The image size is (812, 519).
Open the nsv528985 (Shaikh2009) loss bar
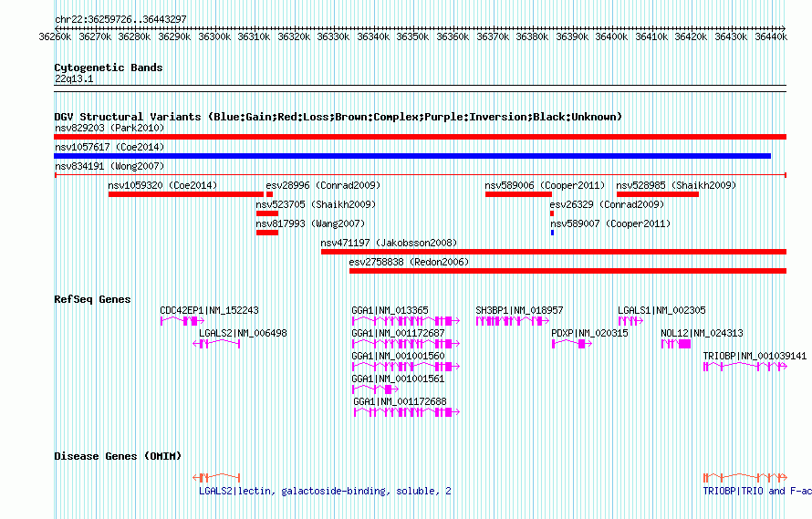[x=658, y=194]
